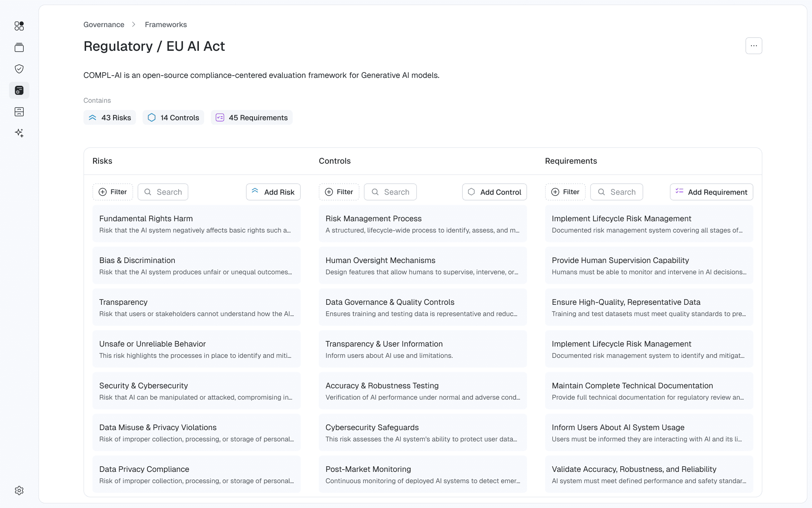
Task: Click the stacked layers sidebar icon
Action: point(19,47)
